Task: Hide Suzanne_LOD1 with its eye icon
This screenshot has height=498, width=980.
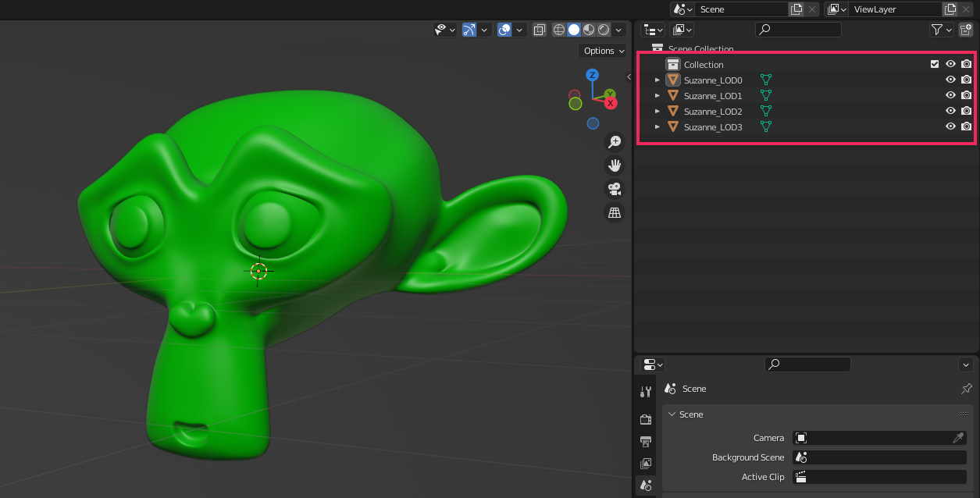Action: [x=950, y=95]
